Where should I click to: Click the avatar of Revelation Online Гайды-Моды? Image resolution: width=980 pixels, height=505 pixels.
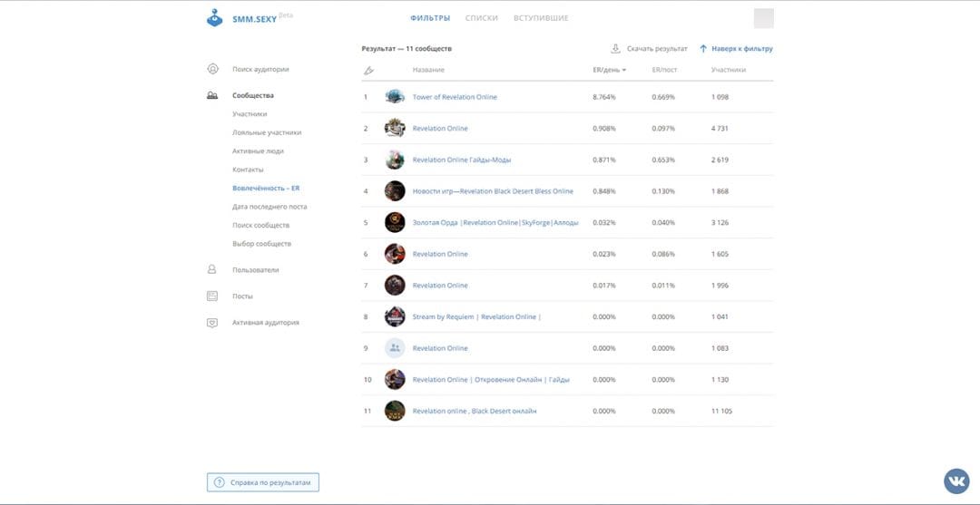pyautogui.click(x=395, y=160)
